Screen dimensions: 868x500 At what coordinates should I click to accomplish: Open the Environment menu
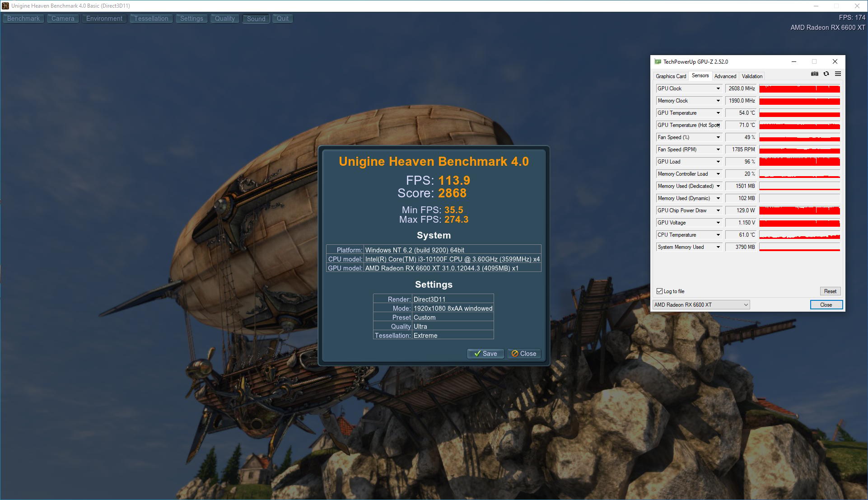[104, 19]
